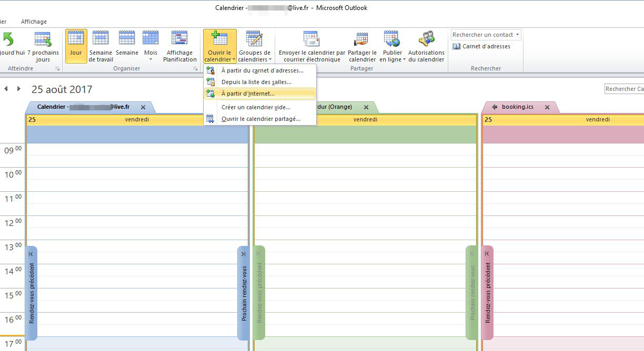The width and height of the screenshot is (644, 351).
Task: Expand the Mois view dropdown
Action: click(151, 59)
